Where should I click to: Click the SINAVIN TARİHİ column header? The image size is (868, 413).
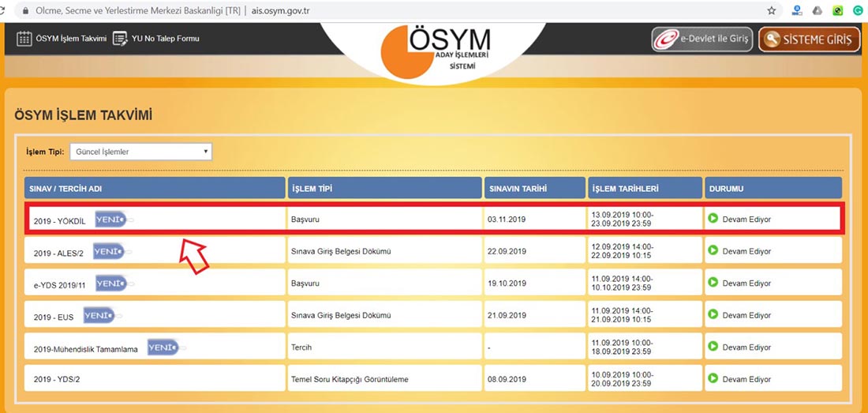(x=534, y=188)
